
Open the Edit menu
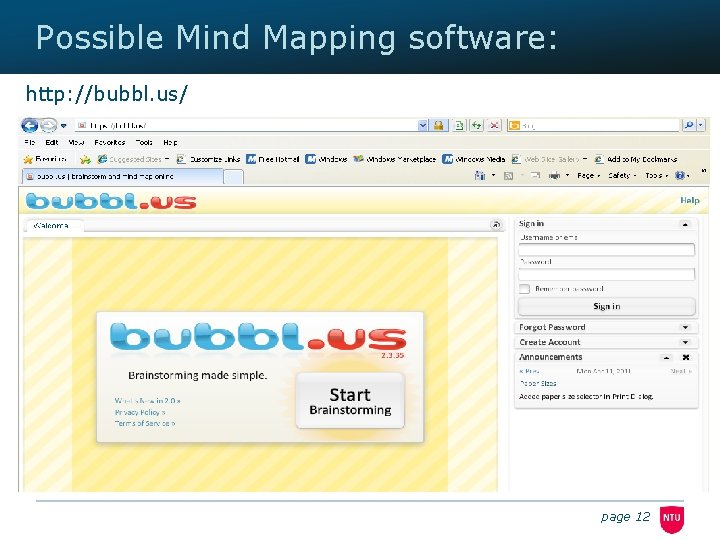coord(51,142)
